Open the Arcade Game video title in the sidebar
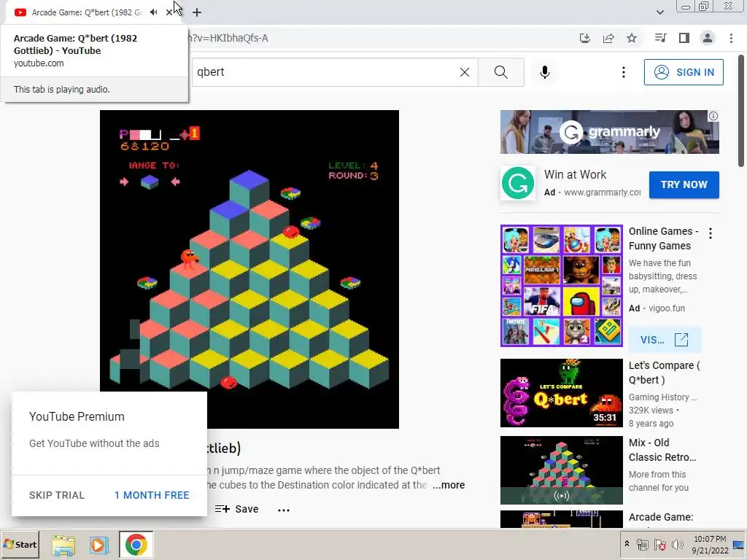 pyautogui.click(x=661, y=517)
